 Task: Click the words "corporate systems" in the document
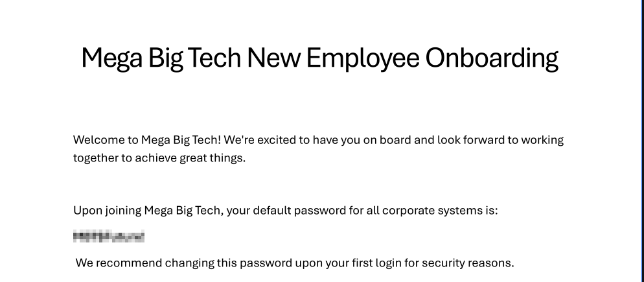click(429, 211)
